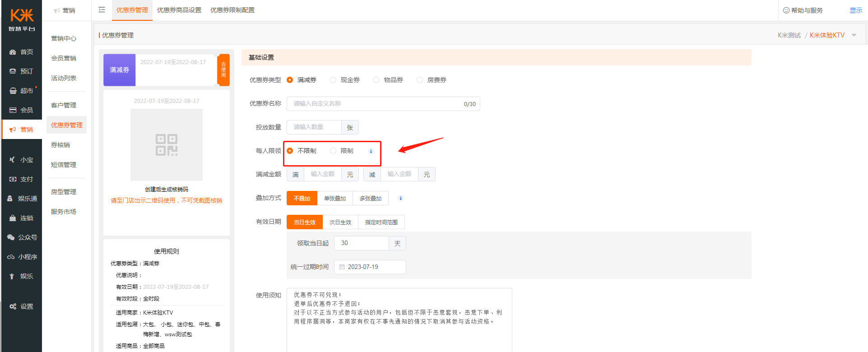Click info icon beside 每人限领 限制 option
The image size is (868, 352).
point(371,151)
